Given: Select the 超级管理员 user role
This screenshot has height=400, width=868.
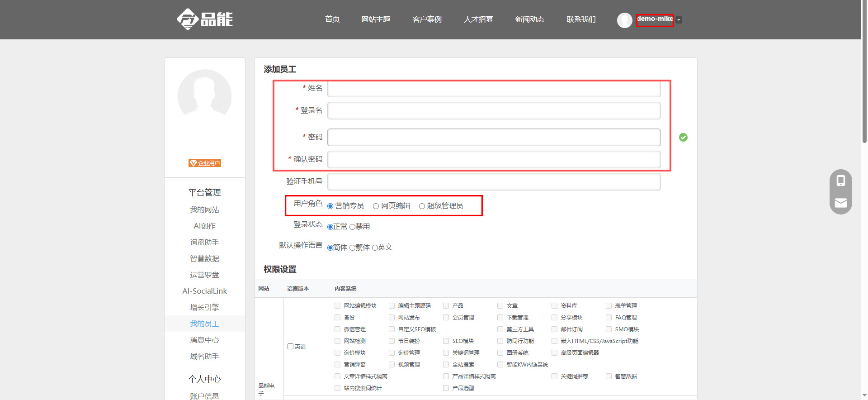Looking at the screenshot, I should 422,206.
